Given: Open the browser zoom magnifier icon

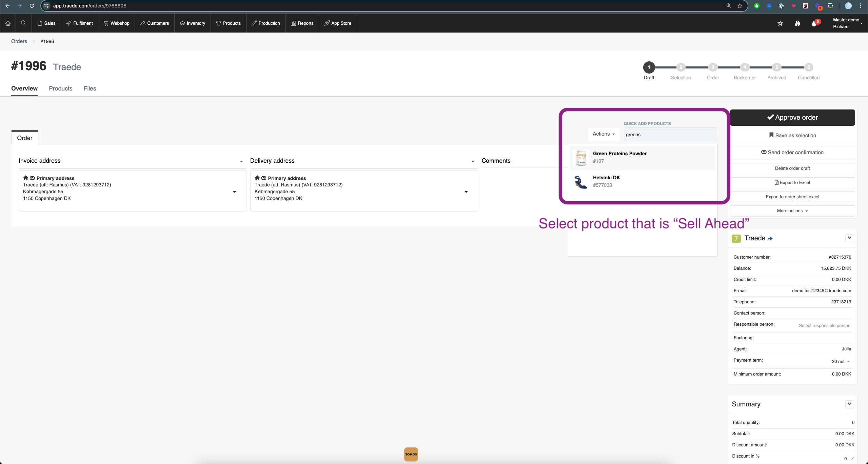Looking at the screenshot, I should (x=729, y=6).
